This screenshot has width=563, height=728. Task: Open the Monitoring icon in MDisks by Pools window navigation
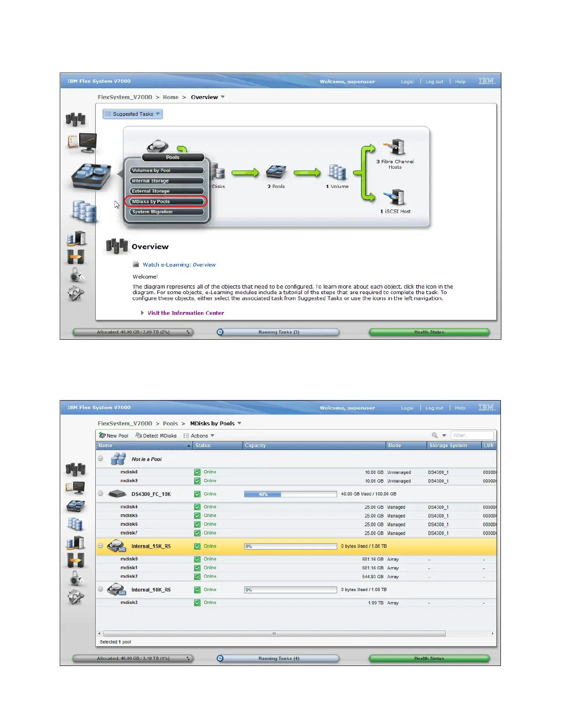(76, 487)
